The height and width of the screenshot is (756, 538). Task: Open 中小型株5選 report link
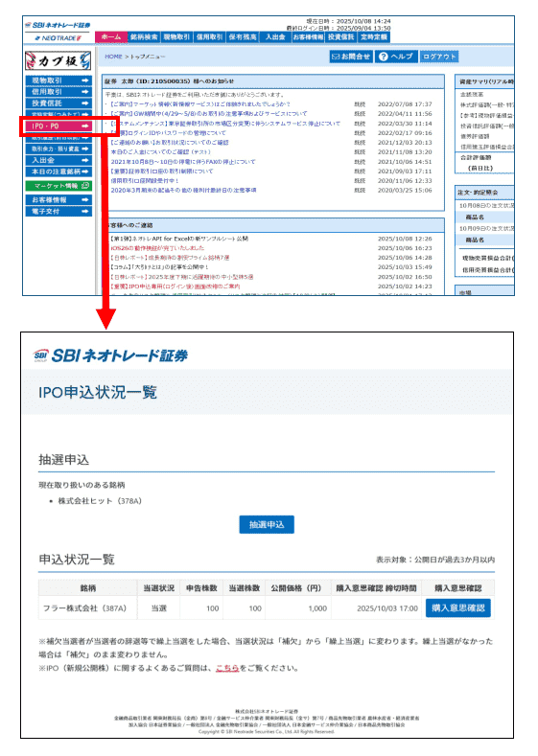tap(182, 277)
